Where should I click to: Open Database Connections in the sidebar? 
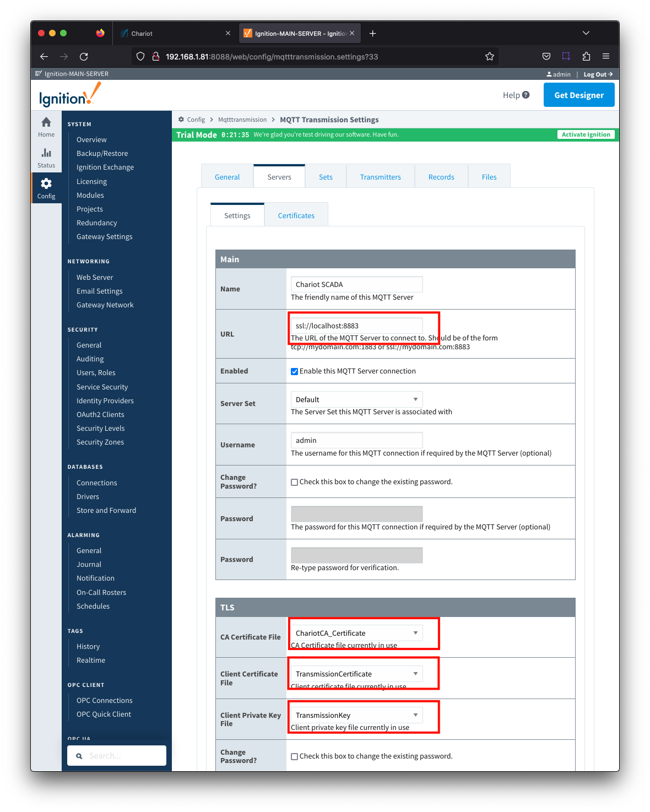tap(97, 483)
